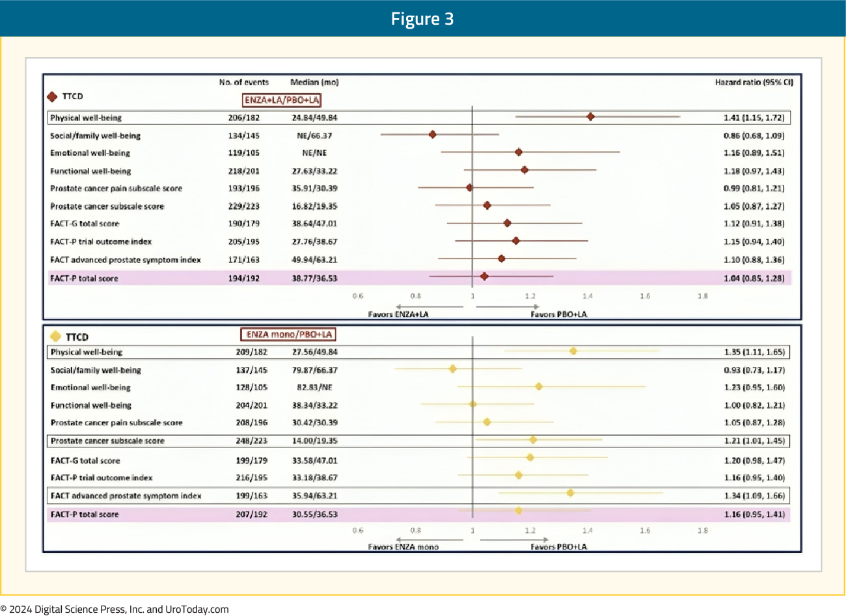The image size is (846, 616).
Task: Click the events value '216/195'
Action: click(x=251, y=478)
